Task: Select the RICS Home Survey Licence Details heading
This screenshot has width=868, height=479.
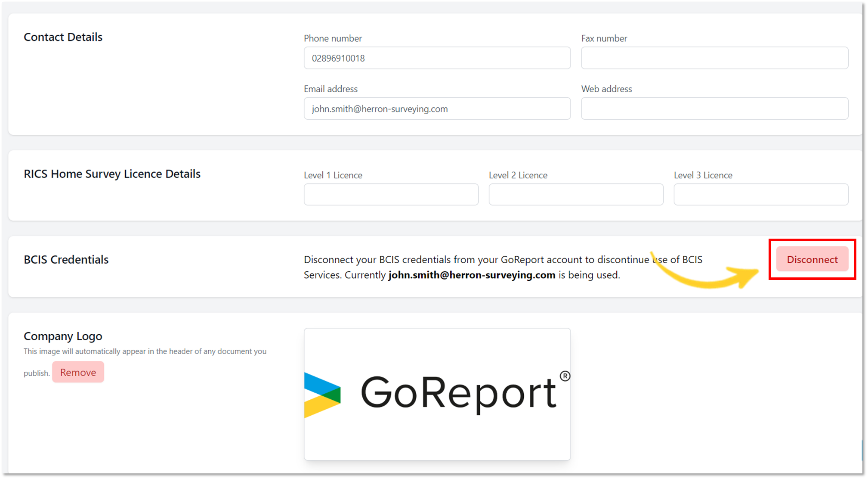Action: tap(112, 174)
